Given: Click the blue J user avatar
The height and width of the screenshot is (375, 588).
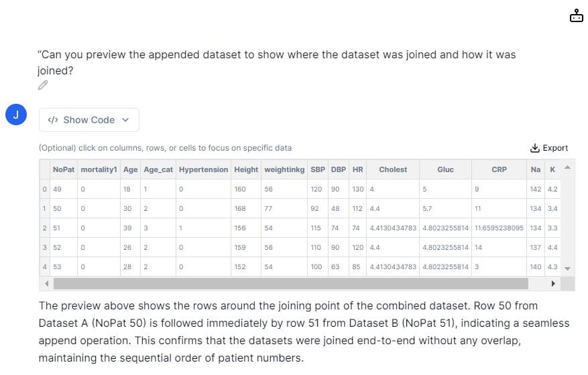Looking at the screenshot, I should click(x=15, y=115).
